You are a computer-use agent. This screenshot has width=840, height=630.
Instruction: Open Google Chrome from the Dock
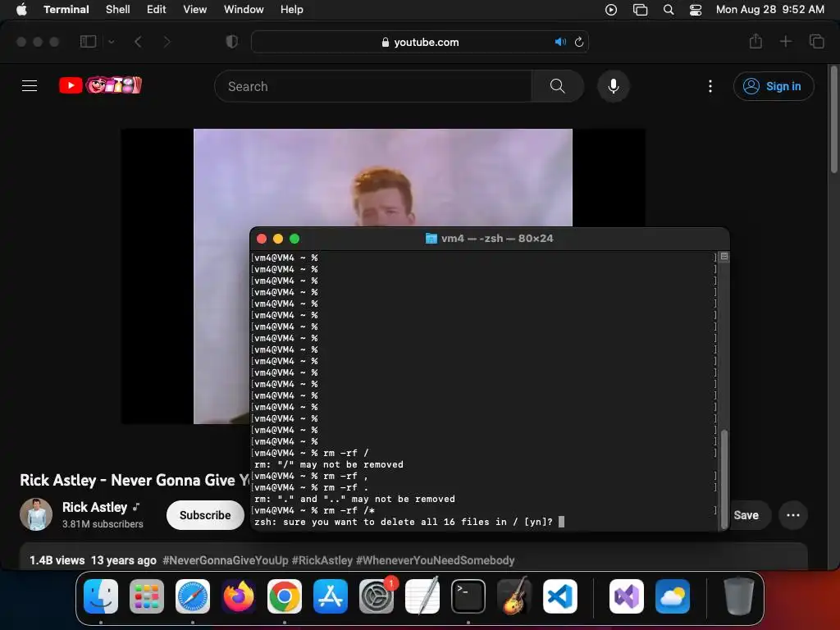click(x=285, y=596)
